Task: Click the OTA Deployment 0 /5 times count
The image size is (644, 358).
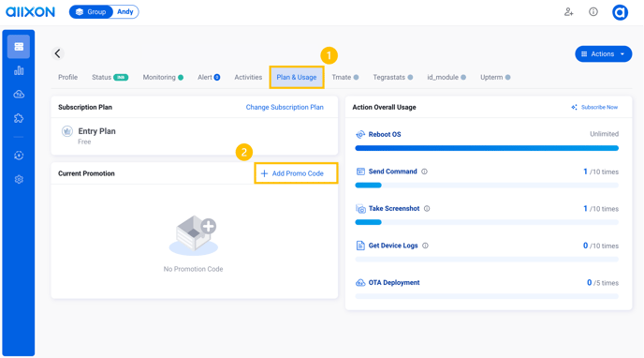Action: tap(603, 283)
